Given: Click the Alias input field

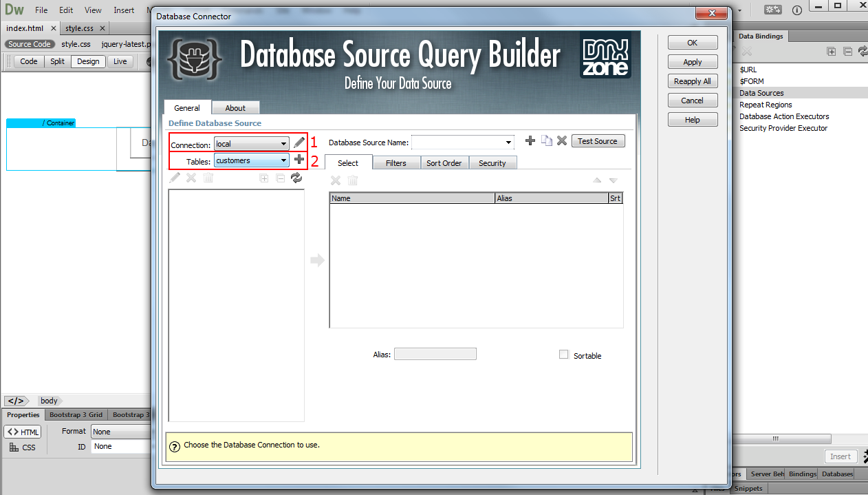Looking at the screenshot, I should point(435,354).
